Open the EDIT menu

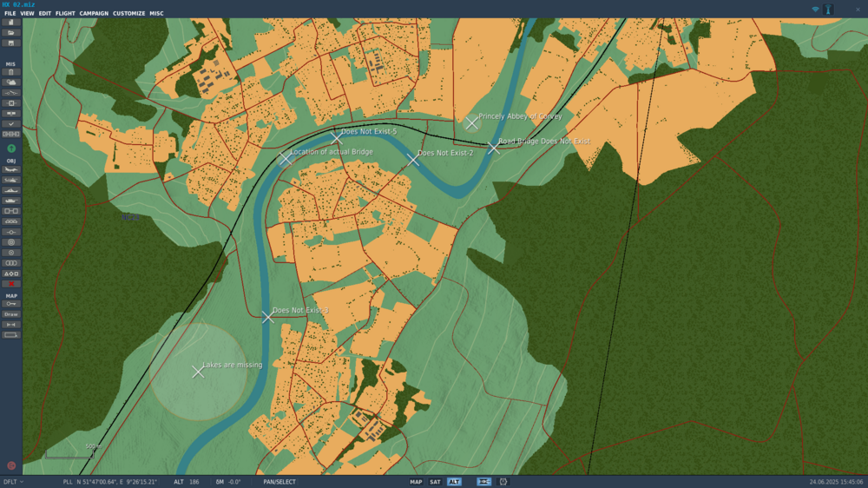click(x=45, y=13)
